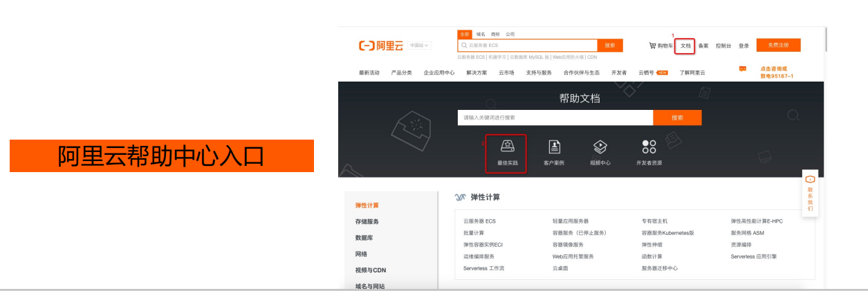The height and width of the screenshot is (291, 868).
Task: Select 网络 in left sidebar
Action: (x=361, y=254)
